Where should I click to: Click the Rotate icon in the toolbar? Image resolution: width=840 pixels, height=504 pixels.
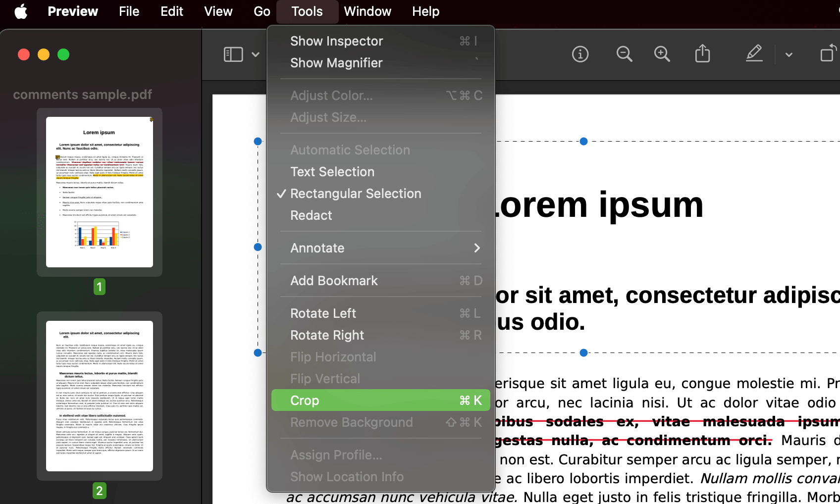[829, 53]
